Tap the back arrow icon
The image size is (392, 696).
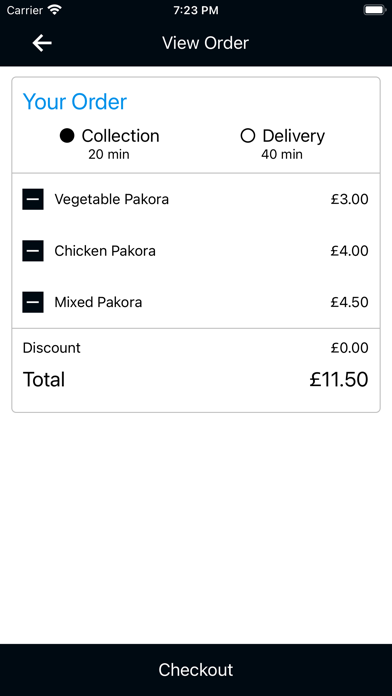[x=42, y=43]
